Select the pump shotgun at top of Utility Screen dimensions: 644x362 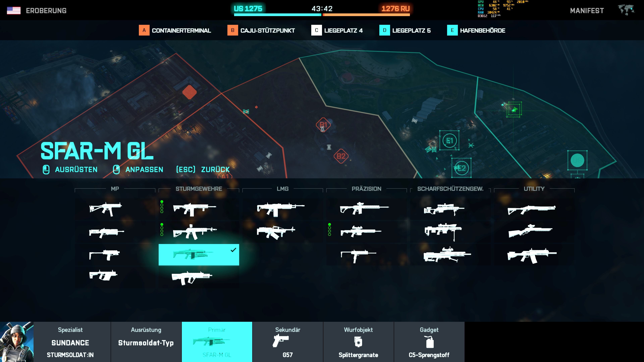pos(531,209)
